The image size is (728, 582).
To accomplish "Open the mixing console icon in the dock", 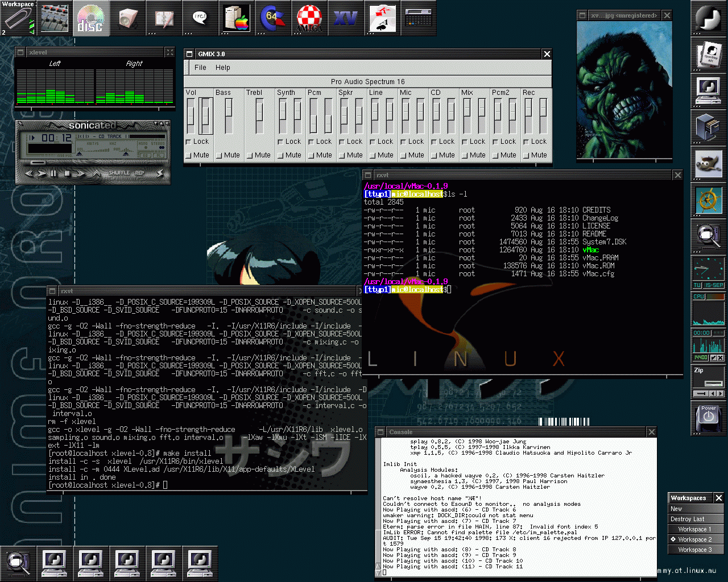I will 55,18.
